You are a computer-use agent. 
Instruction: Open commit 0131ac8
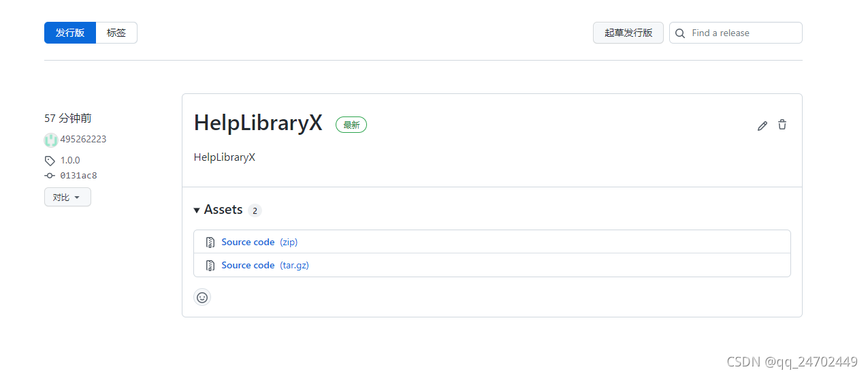78,176
